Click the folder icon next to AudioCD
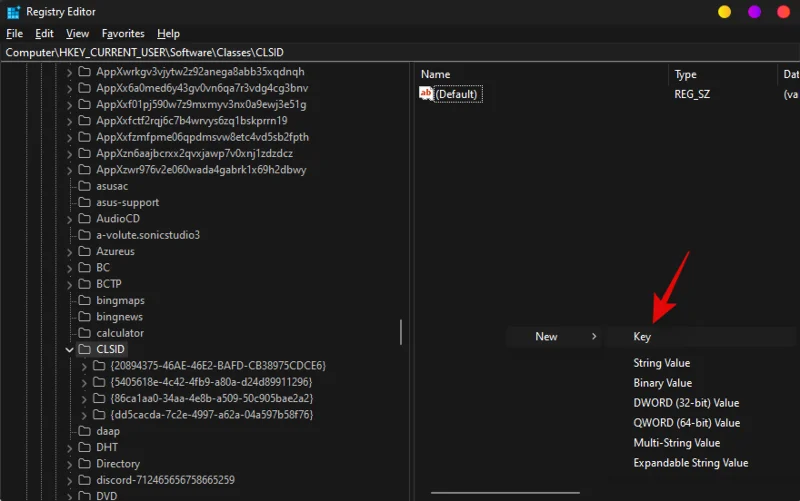The height and width of the screenshot is (501, 800). click(x=85, y=219)
